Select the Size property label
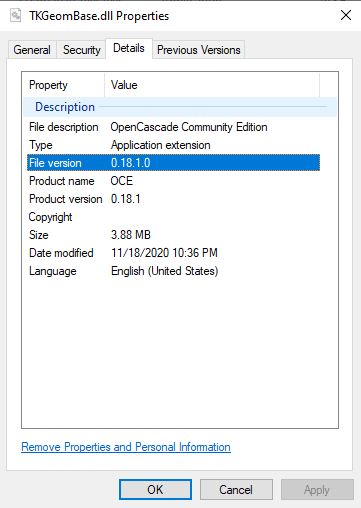This screenshot has height=508, width=361. [x=39, y=235]
